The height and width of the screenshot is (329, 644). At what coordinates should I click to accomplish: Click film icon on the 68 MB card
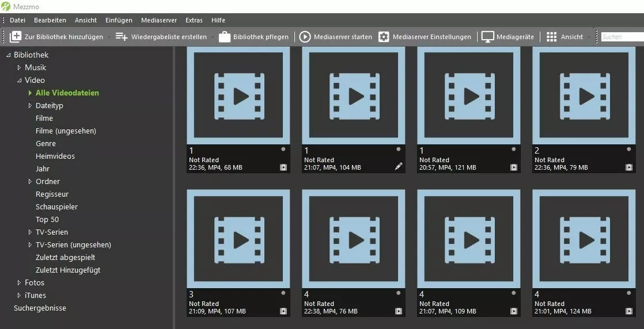click(x=283, y=167)
